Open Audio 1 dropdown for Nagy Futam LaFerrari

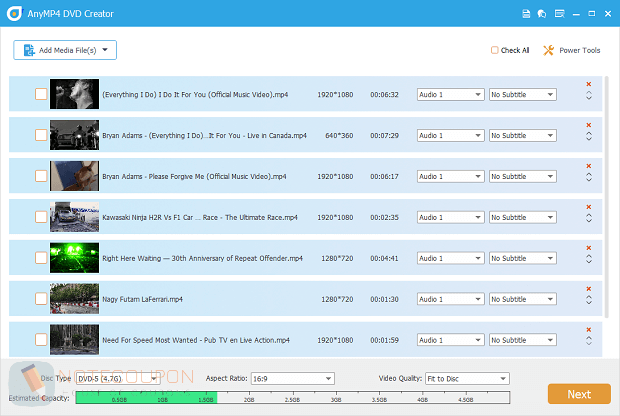pyautogui.click(x=450, y=299)
